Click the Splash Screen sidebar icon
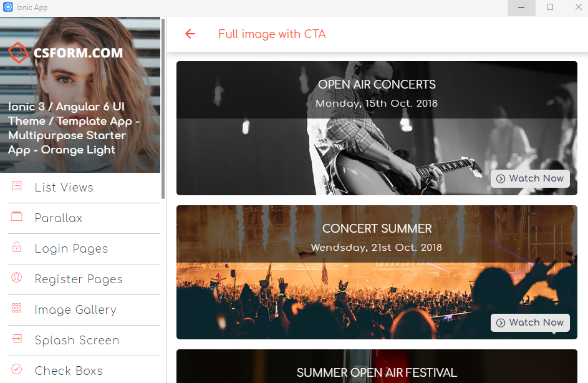 click(x=16, y=339)
